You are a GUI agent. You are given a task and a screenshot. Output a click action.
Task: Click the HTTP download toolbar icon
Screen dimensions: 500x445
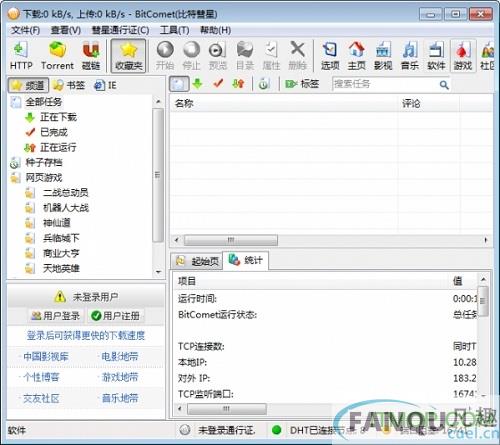click(x=21, y=56)
